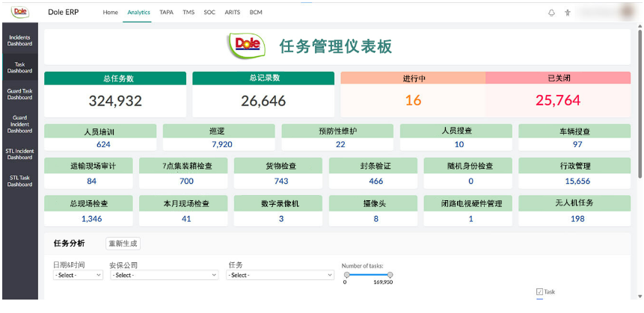The height and width of the screenshot is (313, 644).
Task: Open the ARITS menu item
Action: [x=232, y=12]
